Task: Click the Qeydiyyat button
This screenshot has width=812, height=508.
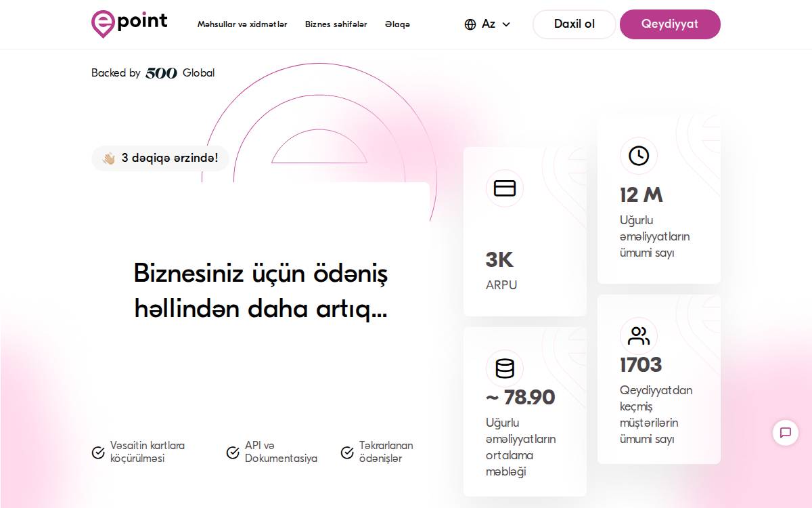Action: point(670,24)
